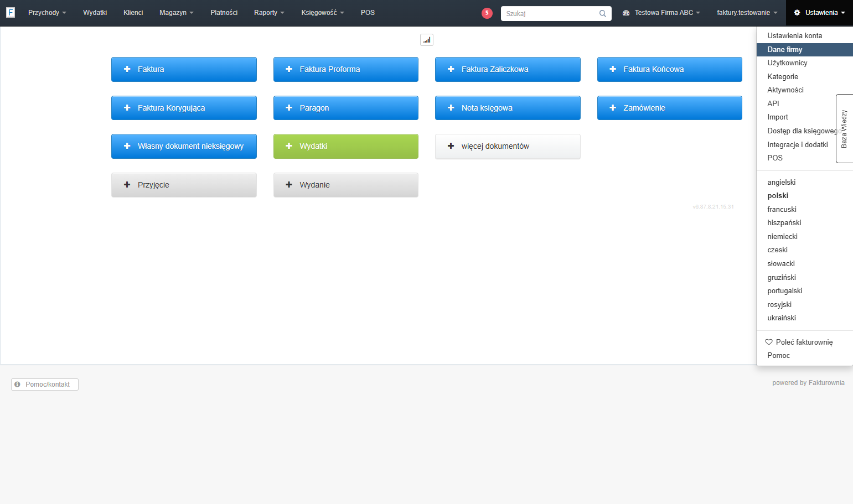Click the dashboard icon by Testowa Firma ABC
The height and width of the screenshot is (504, 853).
[626, 13]
